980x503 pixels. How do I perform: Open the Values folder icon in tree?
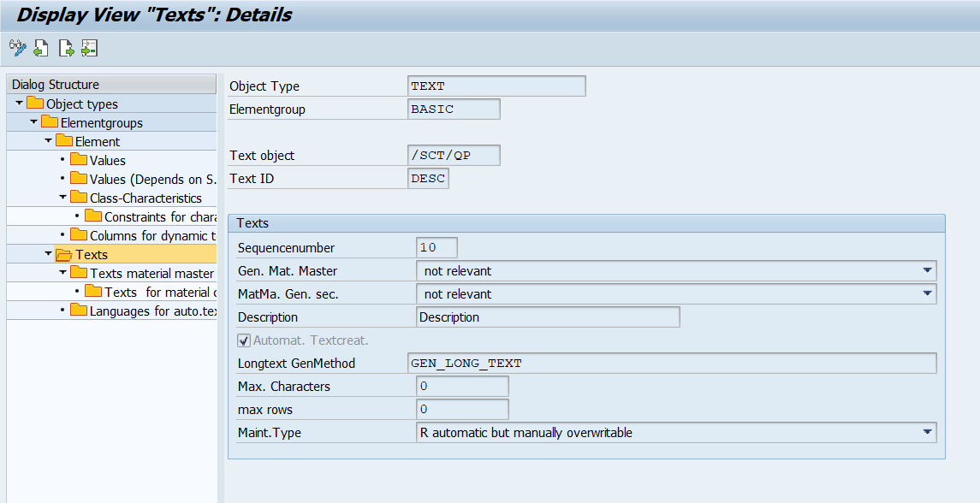(79, 161)
